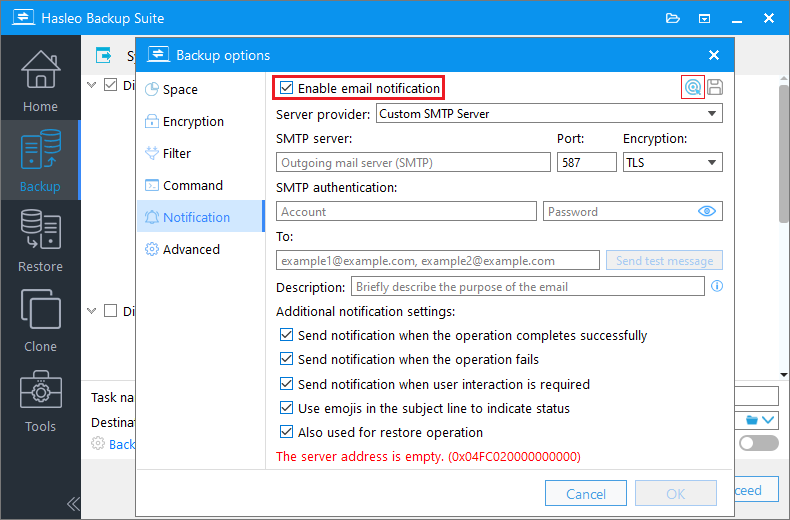Screen dimensions: 790x520
Task: Click the email account icon in Backup options
Action: point(693,88)
